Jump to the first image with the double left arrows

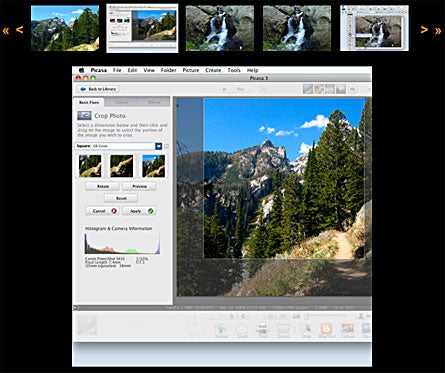[x=6, y=31]
